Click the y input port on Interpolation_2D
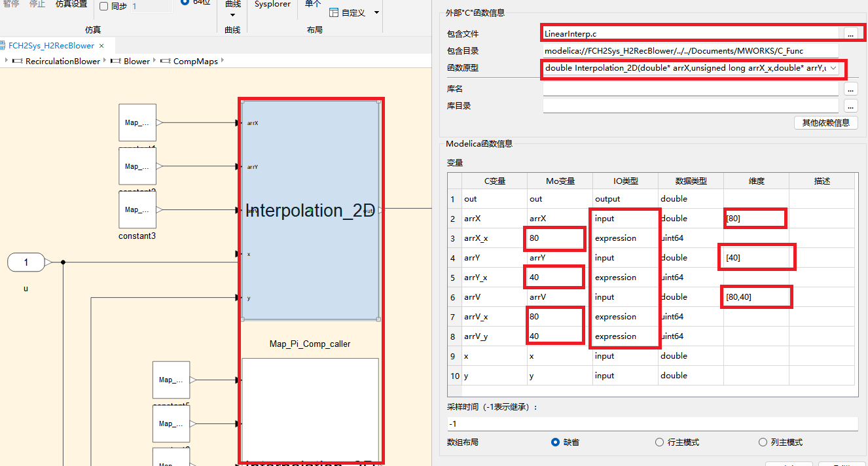Screen dimensions: 868x466 pos(238,298)
